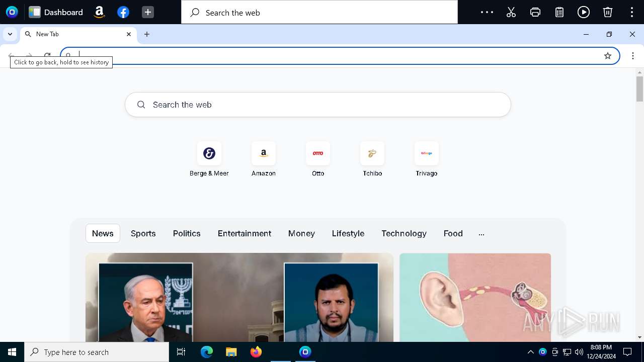Switch to the Technology category tab
This screenshot has height=362, width=644.
[404, 233]
